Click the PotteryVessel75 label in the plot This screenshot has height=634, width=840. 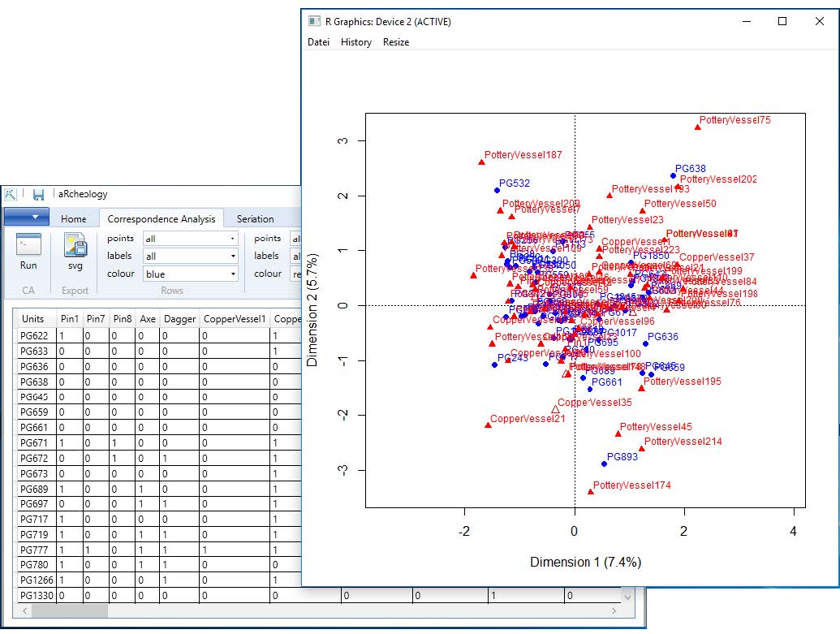click(x=735, y=120)
